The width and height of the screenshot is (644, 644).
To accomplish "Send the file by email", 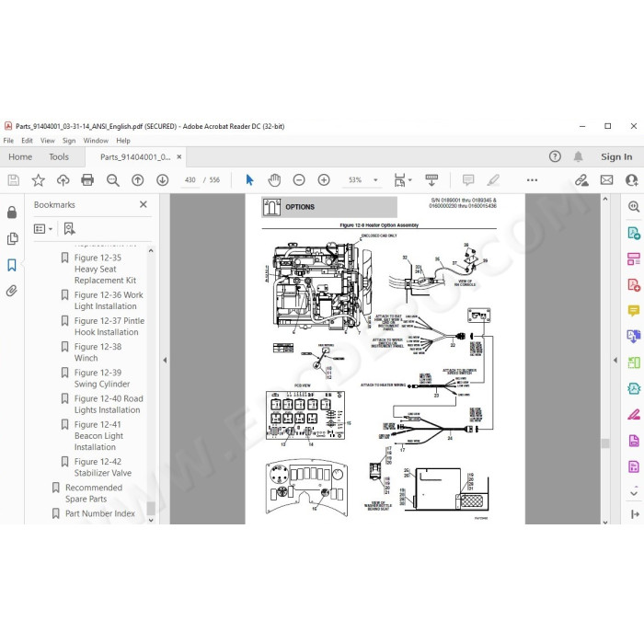I will click(x=606, y=180).
